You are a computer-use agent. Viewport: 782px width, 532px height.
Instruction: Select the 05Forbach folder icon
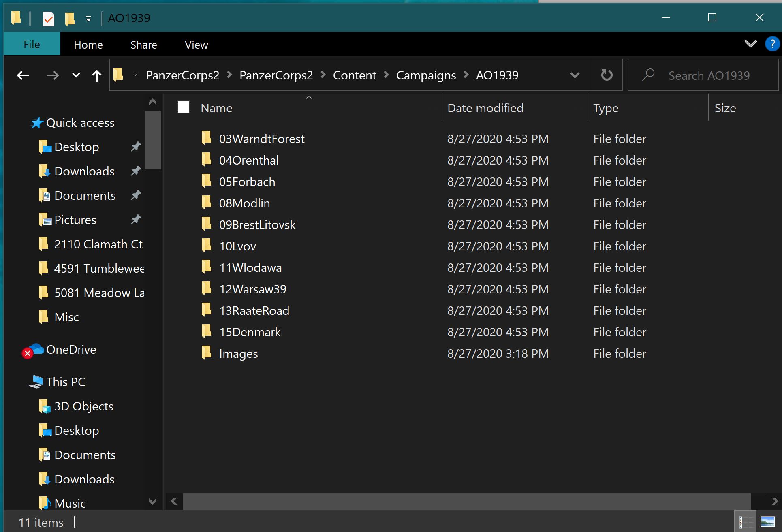tap(206, 181)
